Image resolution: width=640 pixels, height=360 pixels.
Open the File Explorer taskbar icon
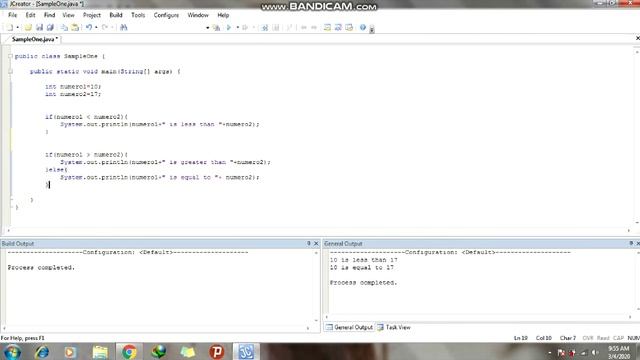coord(100,352)
